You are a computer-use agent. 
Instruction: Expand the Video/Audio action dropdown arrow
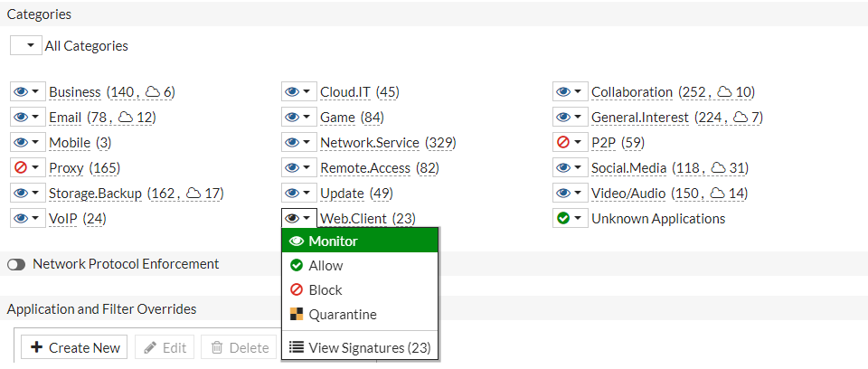point(578,194)
